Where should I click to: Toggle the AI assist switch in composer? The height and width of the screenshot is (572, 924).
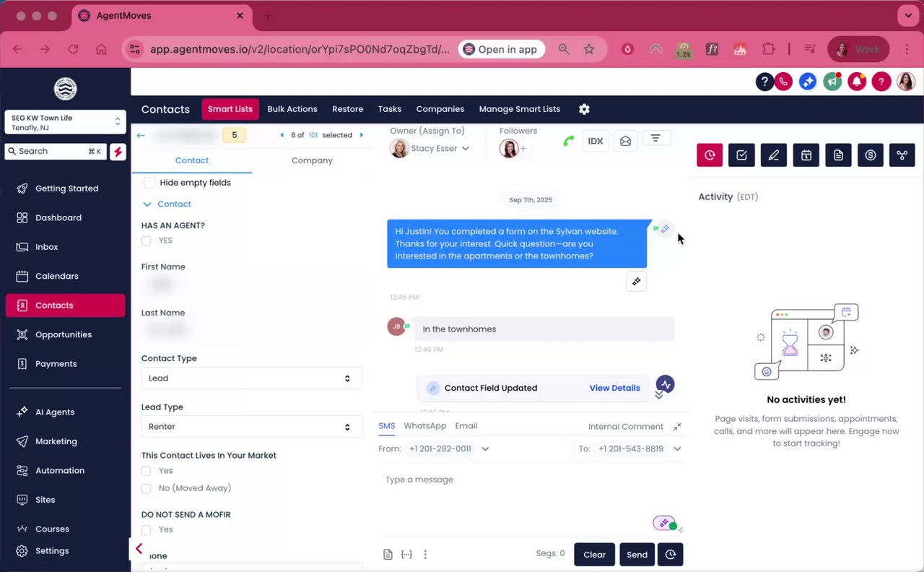665,523
